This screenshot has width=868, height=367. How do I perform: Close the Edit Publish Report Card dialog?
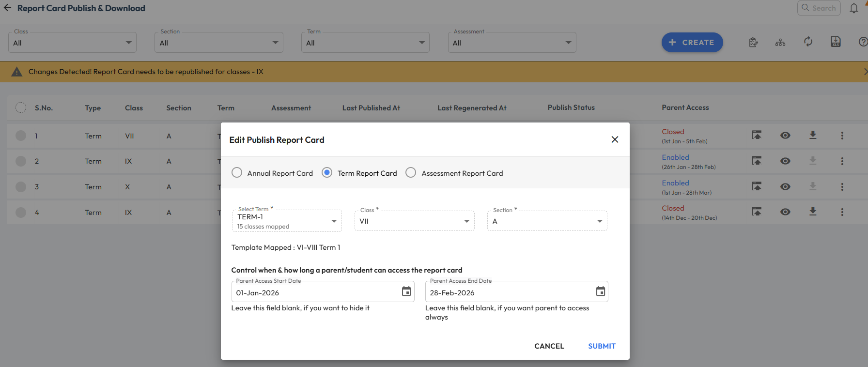point(615,139)
